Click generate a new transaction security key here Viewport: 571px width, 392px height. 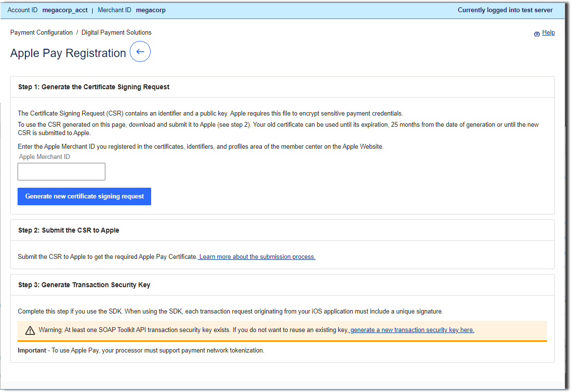(412, 330)
